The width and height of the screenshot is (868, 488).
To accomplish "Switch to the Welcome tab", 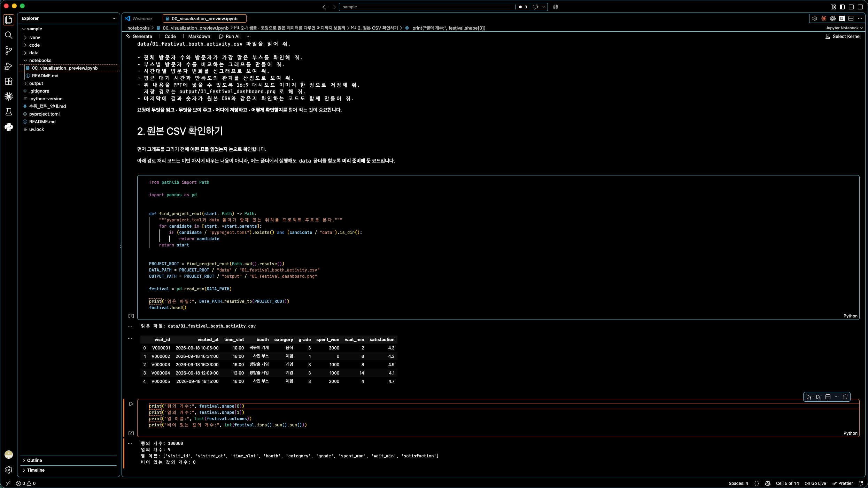I will click(142, 18).
